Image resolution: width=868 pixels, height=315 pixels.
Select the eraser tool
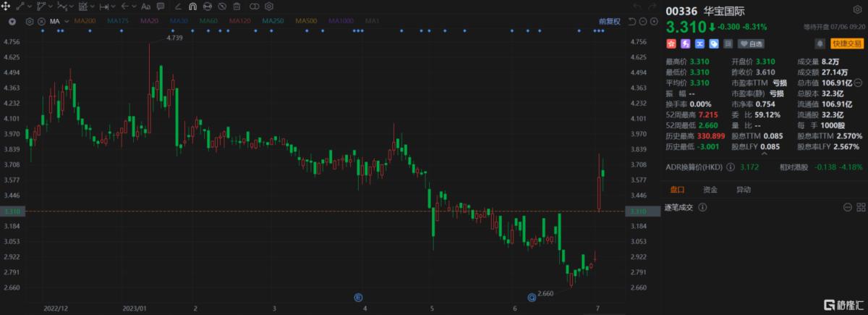[178, 7]
